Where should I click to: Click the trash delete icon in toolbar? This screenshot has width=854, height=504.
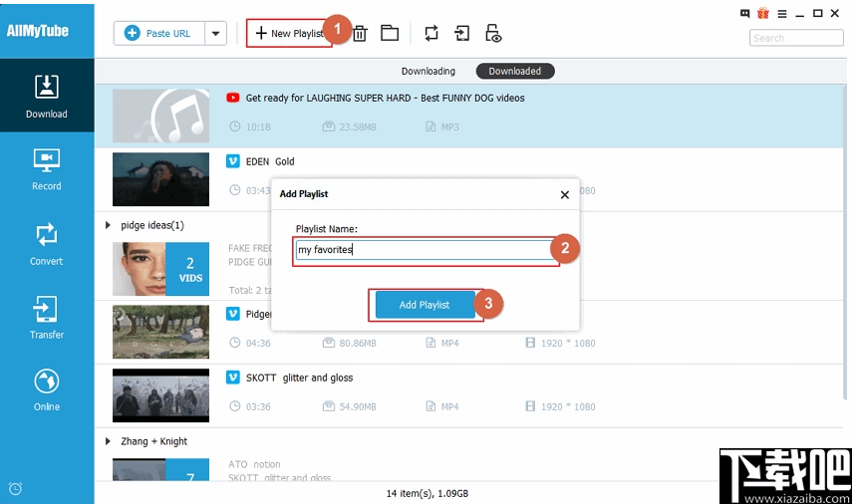click(360, 34)
